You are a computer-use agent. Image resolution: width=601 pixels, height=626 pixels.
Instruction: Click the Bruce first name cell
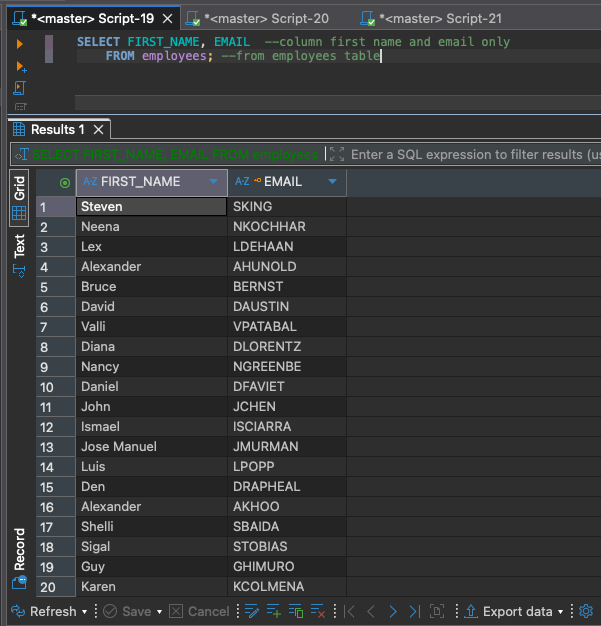151,287
